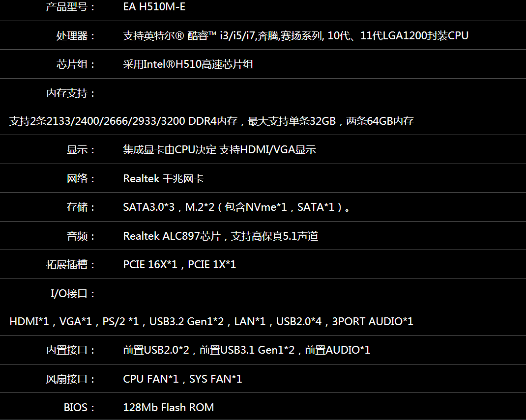526x420 pixels.
Task: Select the PCIE 16X*1 expansion slot text
Action: [x=179, y=264]
